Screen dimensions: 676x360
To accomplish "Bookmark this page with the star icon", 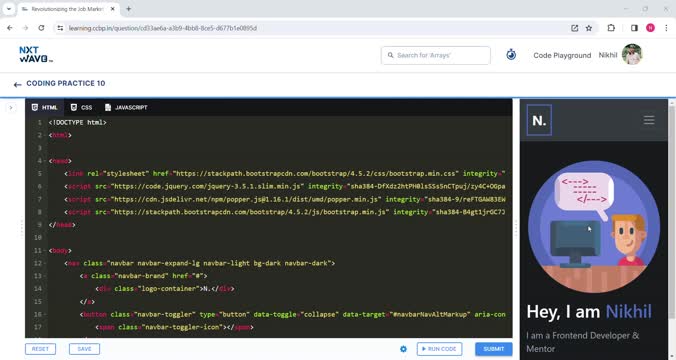I will pyautogui.click(x=589, y=28).
